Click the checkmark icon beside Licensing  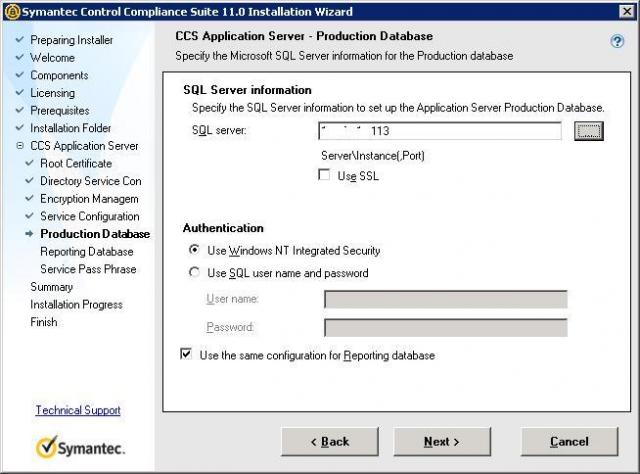point(19,92)
